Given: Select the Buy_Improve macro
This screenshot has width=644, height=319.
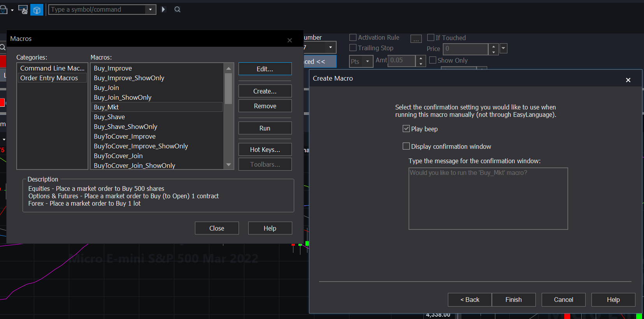Looking at the screenshot, I should tap(157, 68).
